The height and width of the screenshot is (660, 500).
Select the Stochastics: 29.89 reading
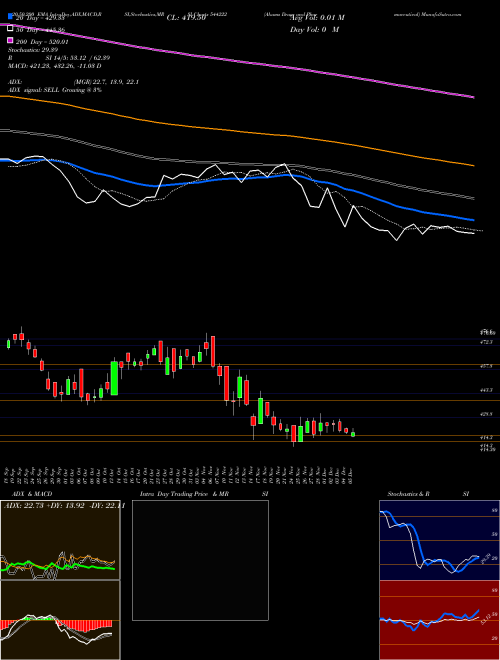click(33, 50)
